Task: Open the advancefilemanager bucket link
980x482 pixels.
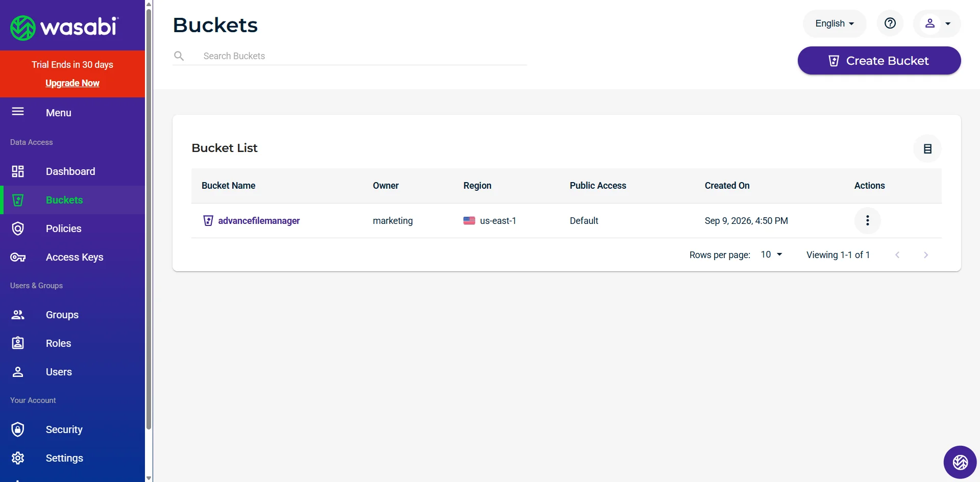Action: pos(259,221)
